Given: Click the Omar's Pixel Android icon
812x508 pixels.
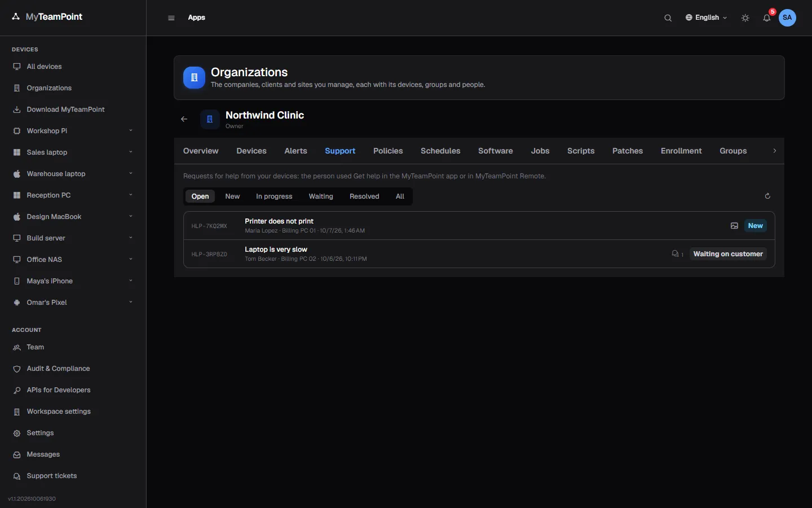Looking at the screenshot, I should coord(17,303).
